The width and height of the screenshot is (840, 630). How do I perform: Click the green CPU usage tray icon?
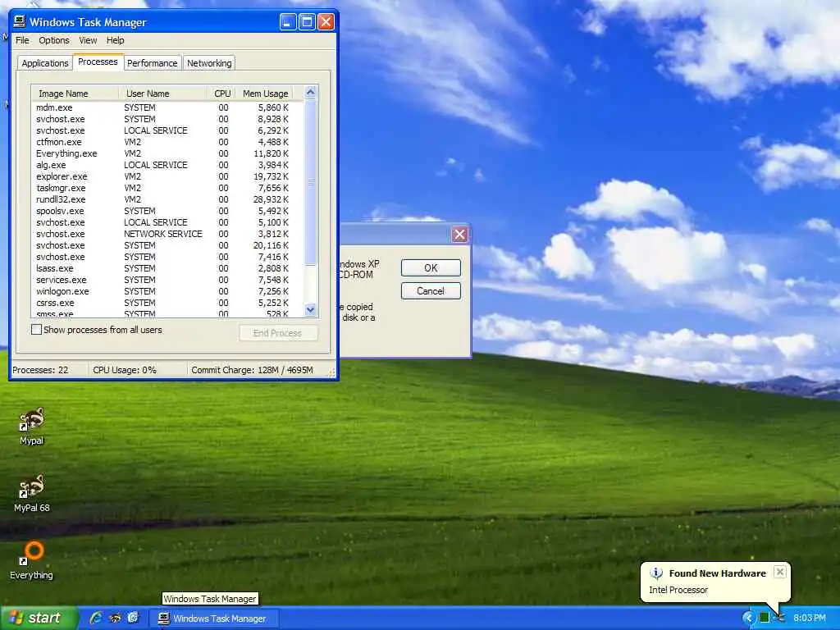(x=765, y=618)
